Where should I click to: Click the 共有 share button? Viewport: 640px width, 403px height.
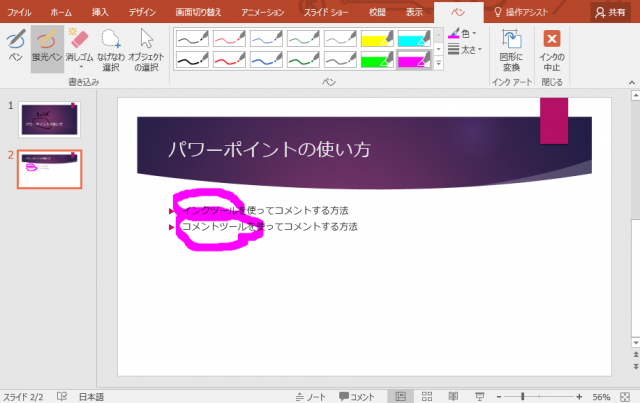[x=612, y=11]
